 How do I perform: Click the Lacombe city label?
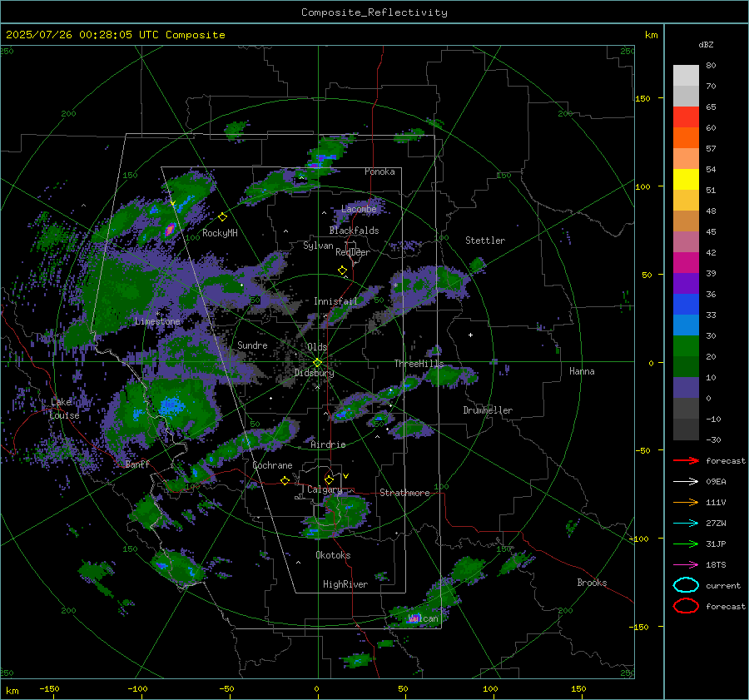pos(359,209)
